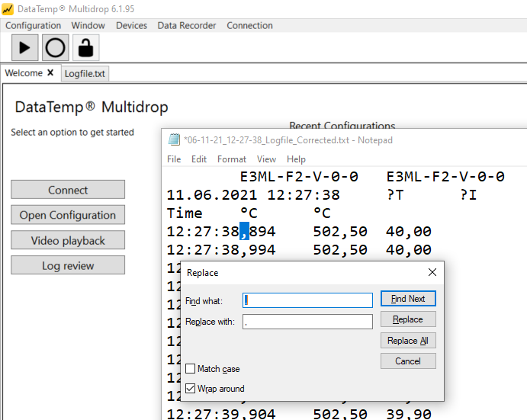Select the Welcome tab
Image resolution: width=527 pixels, height=420 pixels.
pyautogui.click(x=24, y=73)
